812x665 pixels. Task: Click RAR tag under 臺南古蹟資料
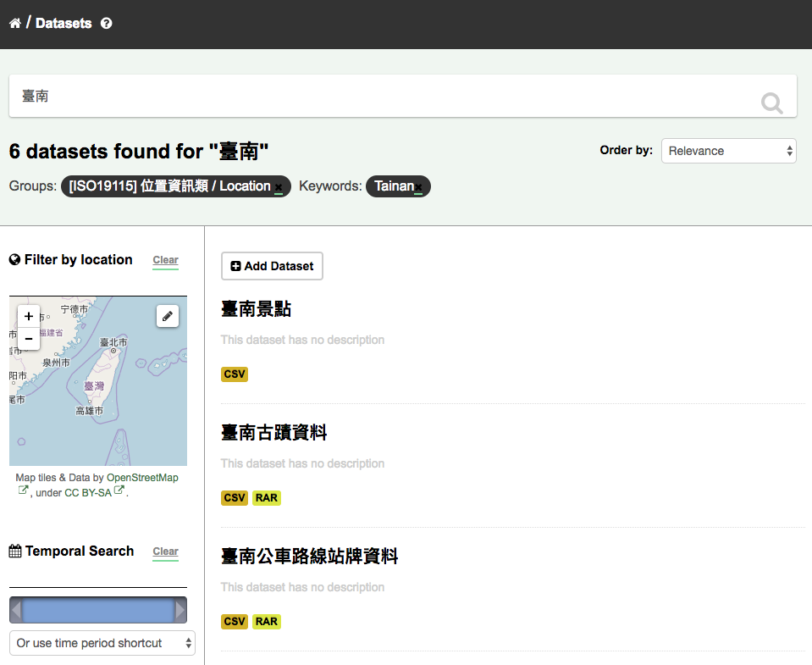267,498
